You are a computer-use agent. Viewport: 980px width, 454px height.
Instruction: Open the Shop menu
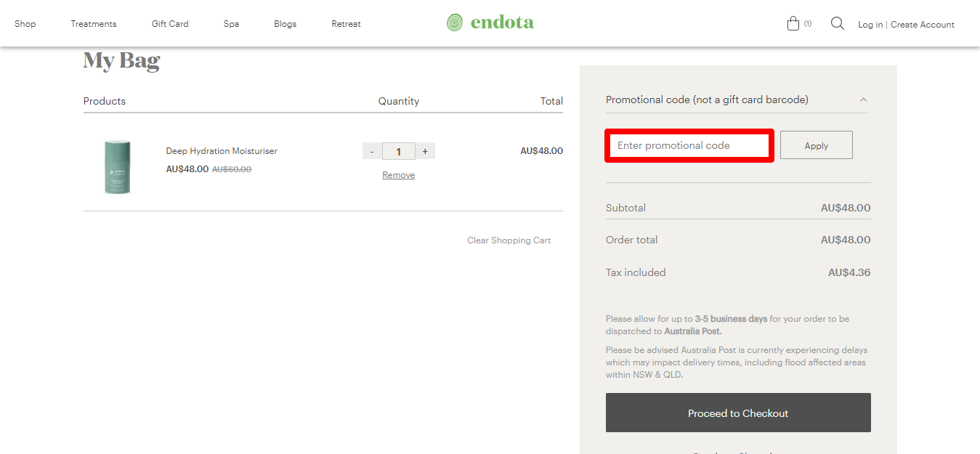pyautogui.click(x=25, y=23)
